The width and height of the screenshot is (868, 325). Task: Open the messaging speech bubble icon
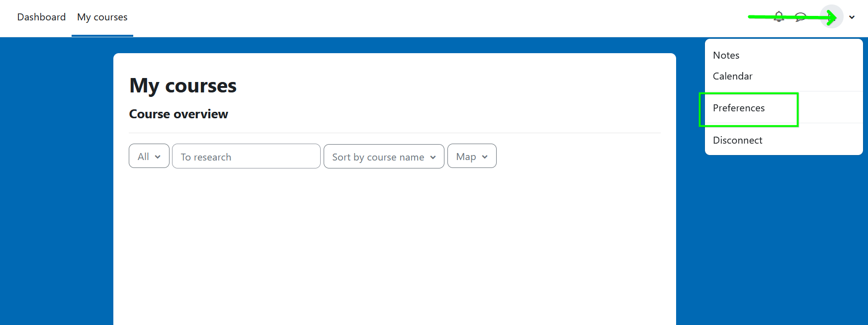pos(800,17)
